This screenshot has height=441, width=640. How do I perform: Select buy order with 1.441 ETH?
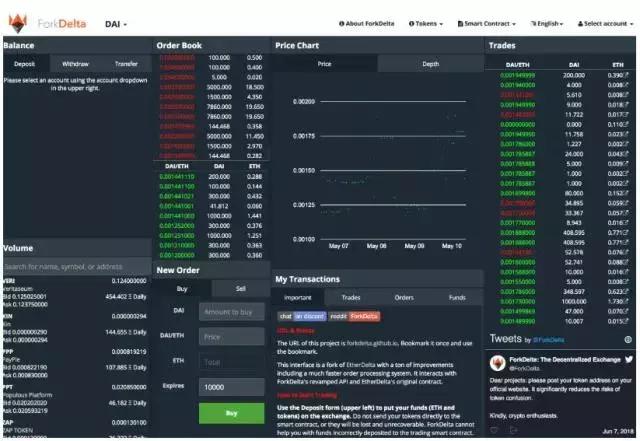[211, 216]
